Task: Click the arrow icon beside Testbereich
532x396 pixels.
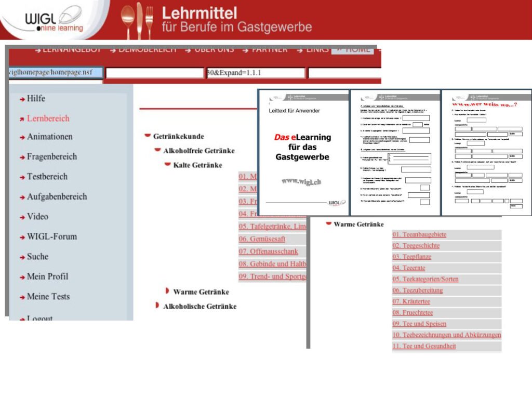Action: click(22, 177)
